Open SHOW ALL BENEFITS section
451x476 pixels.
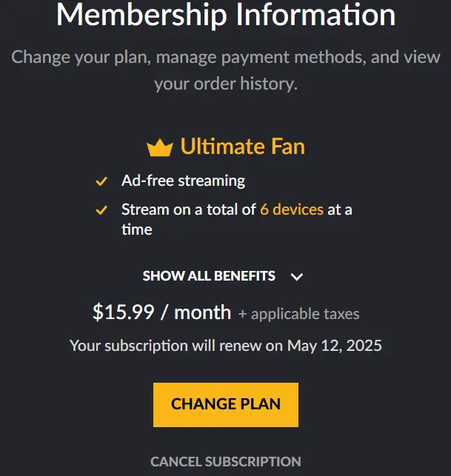[209, 276]
